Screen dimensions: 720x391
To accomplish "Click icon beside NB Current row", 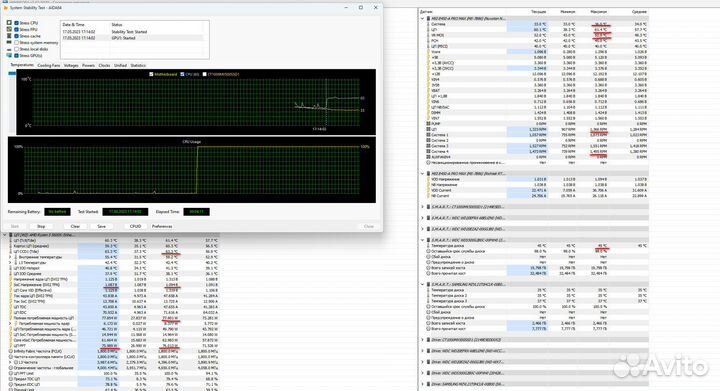I will click(428, 196).
